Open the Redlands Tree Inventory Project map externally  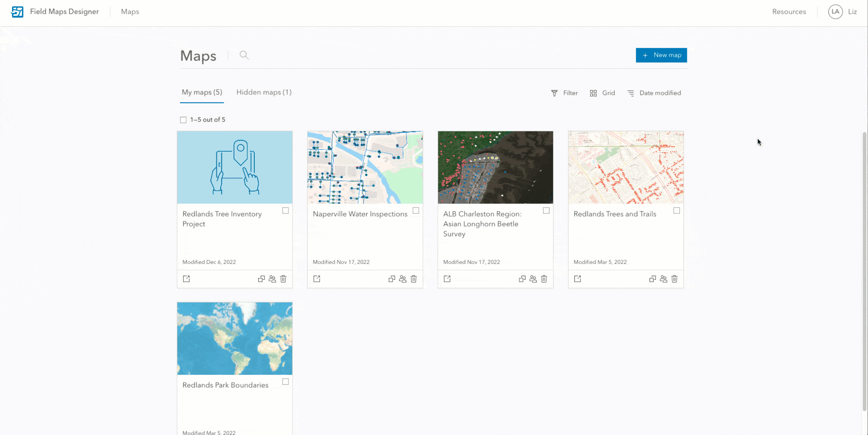coord(186,279)
